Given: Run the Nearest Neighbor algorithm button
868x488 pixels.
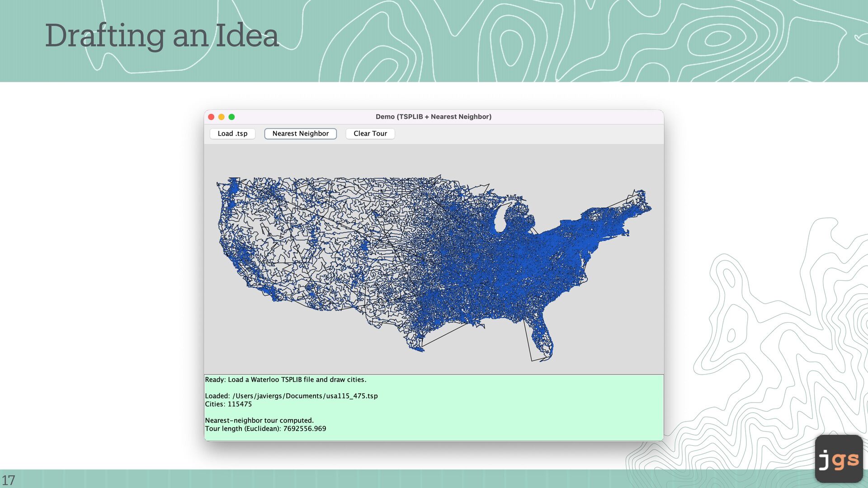Looking at the screenshot, I should (x=300, y=134).
